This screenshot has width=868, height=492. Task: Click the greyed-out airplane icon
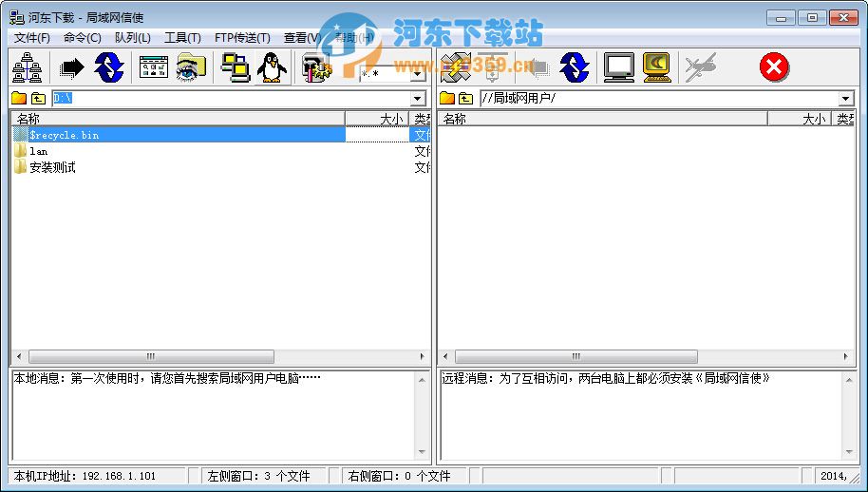point(701,67)
